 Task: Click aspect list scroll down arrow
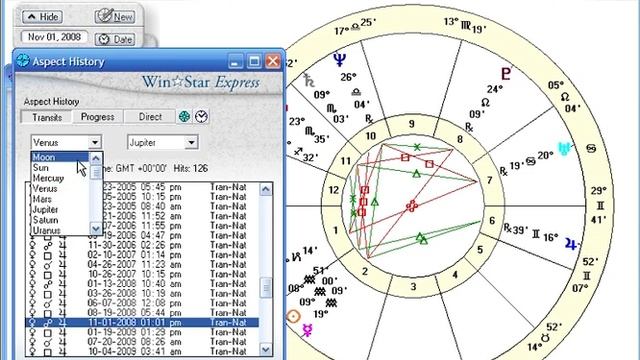point(266,350)
